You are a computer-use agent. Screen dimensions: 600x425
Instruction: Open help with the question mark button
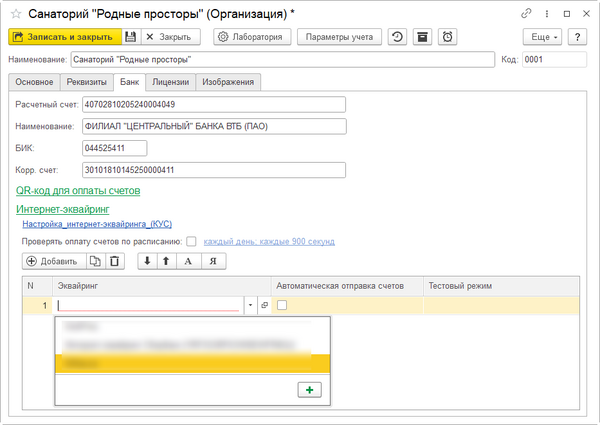click(x=577, y=37)
